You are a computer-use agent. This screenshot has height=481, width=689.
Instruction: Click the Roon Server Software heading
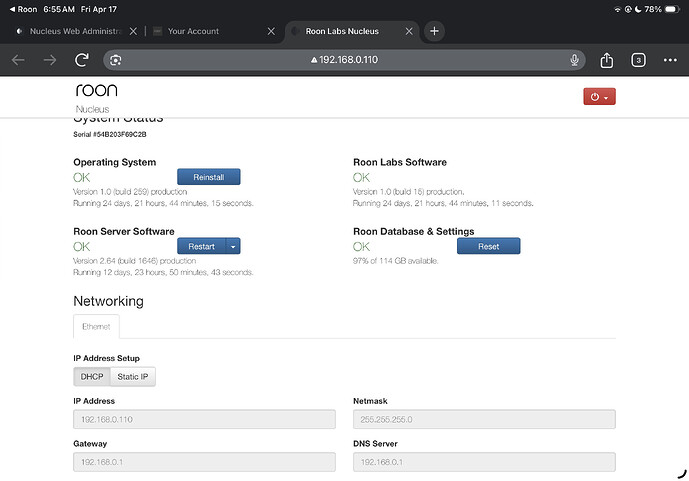(124, 231)
